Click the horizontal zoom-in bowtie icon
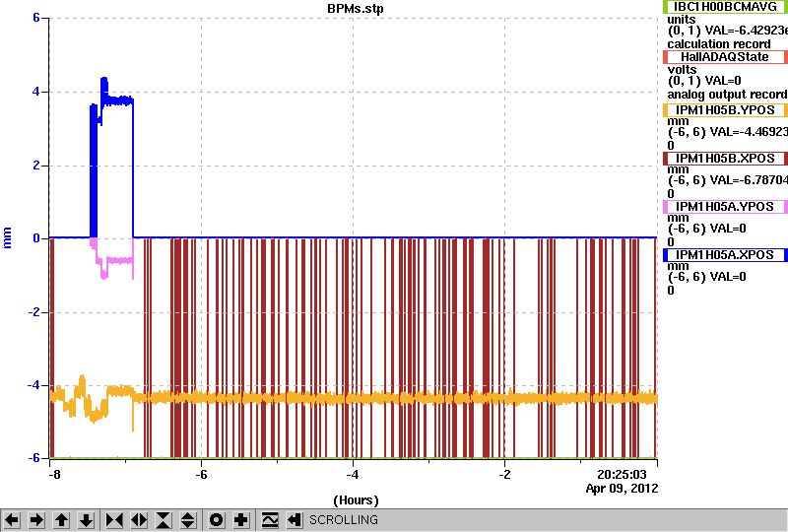Screen dimensions: 788x532 114,520
